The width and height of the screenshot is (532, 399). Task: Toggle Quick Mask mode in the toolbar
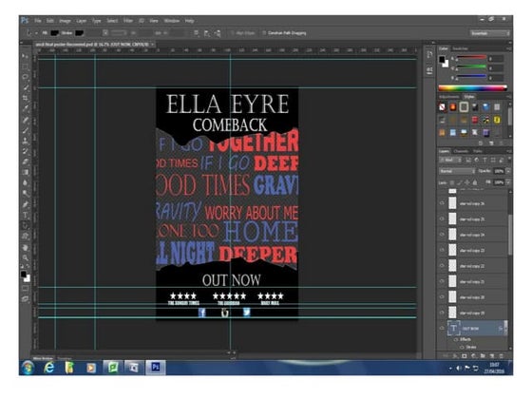coord(25,289)
